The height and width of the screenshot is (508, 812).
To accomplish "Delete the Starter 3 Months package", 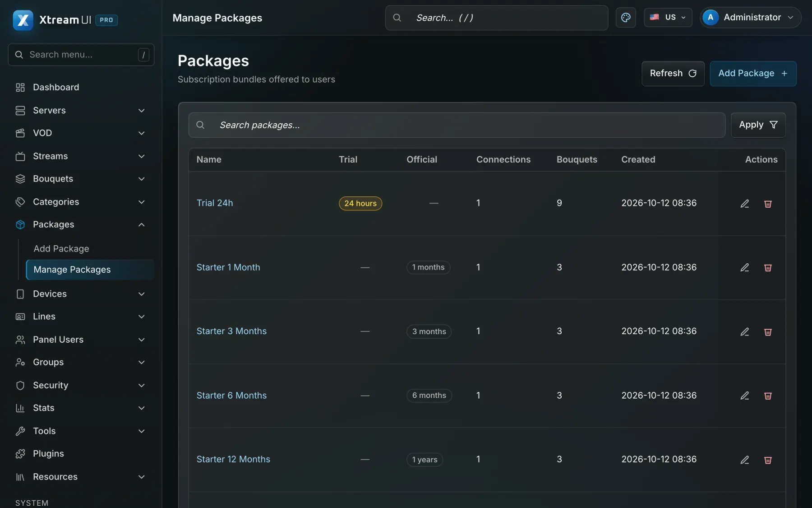I will pyautogui.click(x=768, y=332).
